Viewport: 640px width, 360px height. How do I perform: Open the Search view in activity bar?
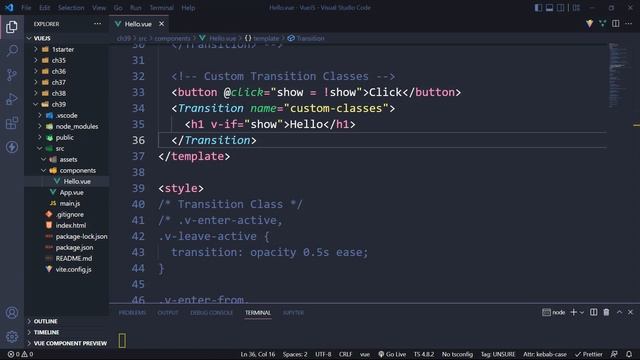[x=12, y=51]
